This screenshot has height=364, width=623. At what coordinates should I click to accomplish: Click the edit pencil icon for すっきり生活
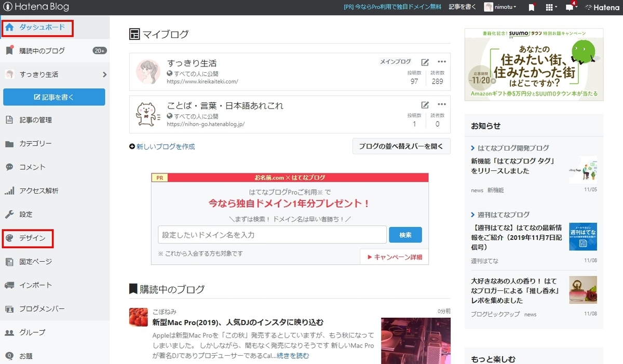pos(425,62)
